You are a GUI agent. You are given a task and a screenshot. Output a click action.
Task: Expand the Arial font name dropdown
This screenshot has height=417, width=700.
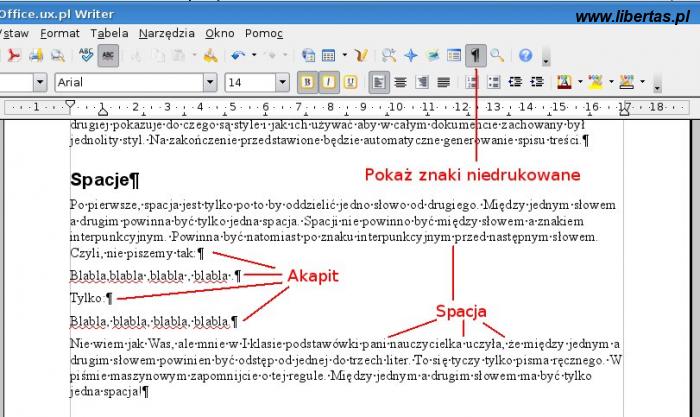click(x=207, y=82)
